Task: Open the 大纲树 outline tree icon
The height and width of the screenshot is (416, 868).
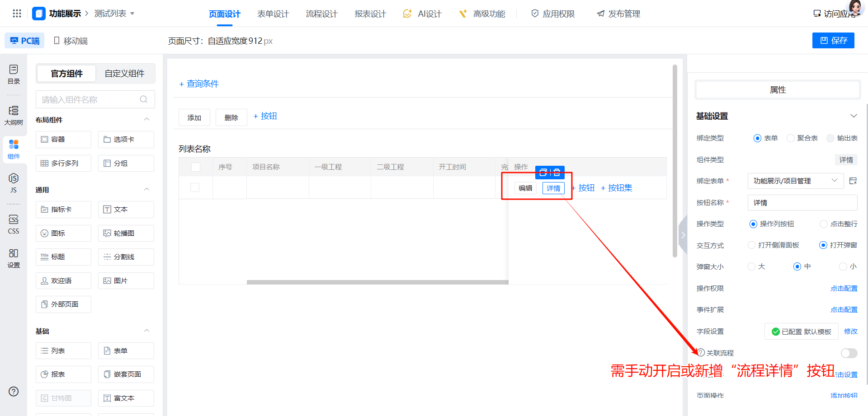Action: (14, 115)
